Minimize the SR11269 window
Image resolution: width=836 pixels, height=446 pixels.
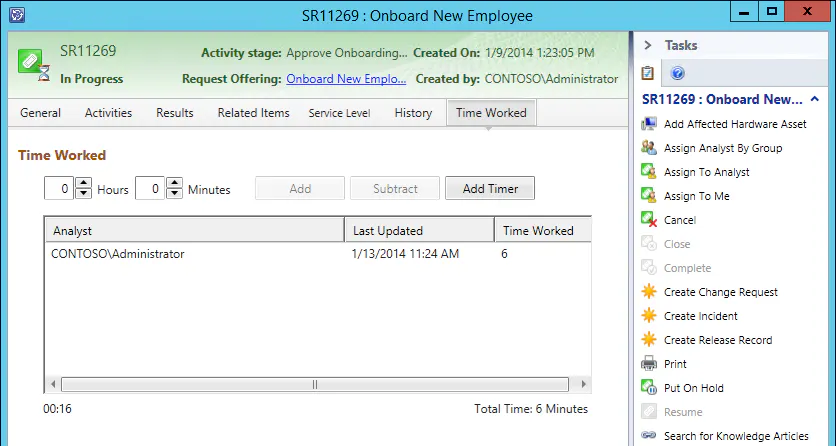pyautogui.click(x=745, y=12)
